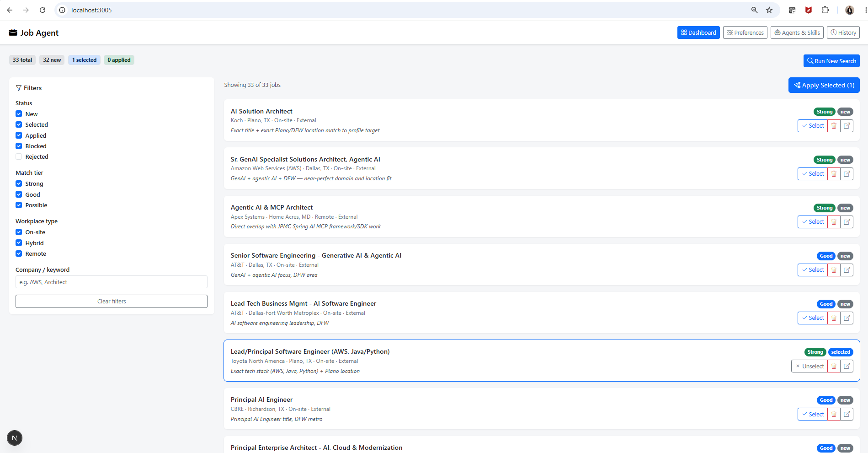The width and height of the screenshot is (868, 453).
Task: Click Run New Search button
Action: [x=831, y=61]
